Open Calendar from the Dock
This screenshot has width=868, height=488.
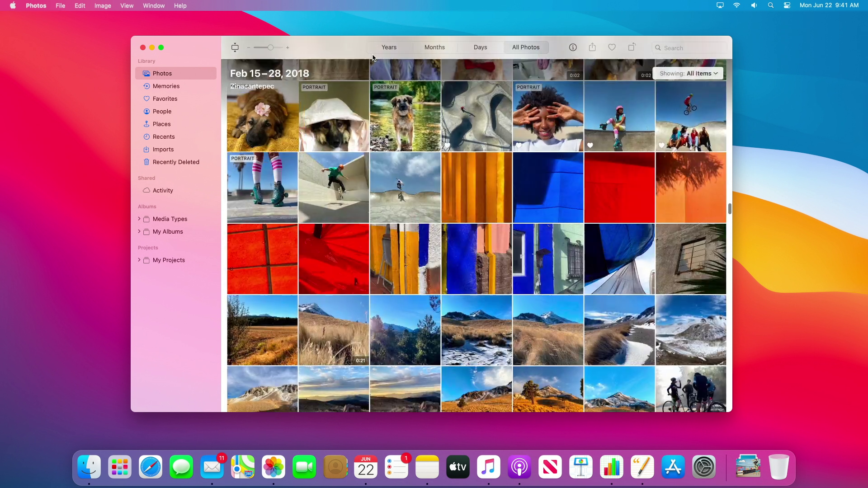click(x=366, y=467)
